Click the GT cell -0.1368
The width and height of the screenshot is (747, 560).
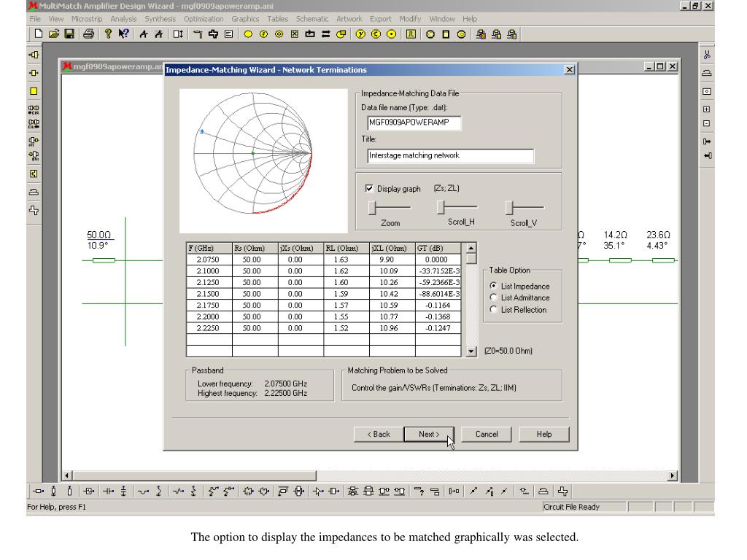coord(438,316)
